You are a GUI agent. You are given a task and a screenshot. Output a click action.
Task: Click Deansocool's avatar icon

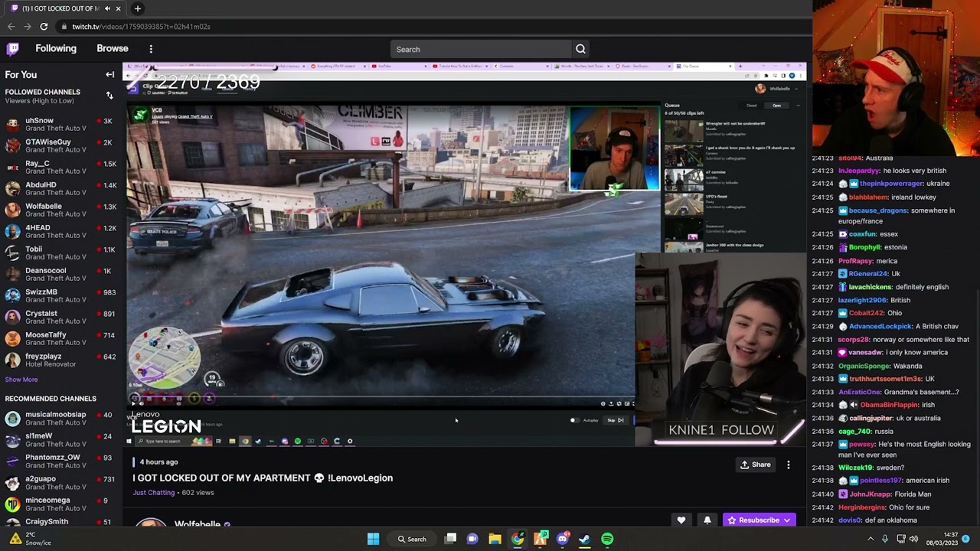tap(12, 275)
